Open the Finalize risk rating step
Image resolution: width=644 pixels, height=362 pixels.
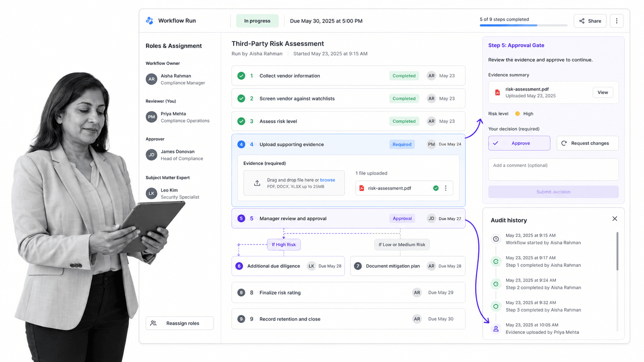[x=348, y=293]
